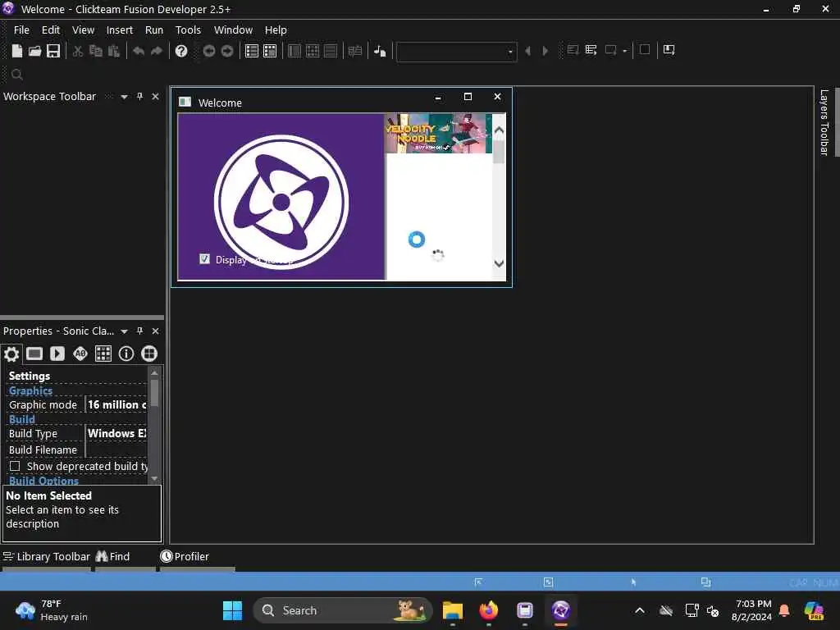Open an existing file from toolbar
Image resolution: width=840 pixels, height=630 pixels.
pos(34,51)
